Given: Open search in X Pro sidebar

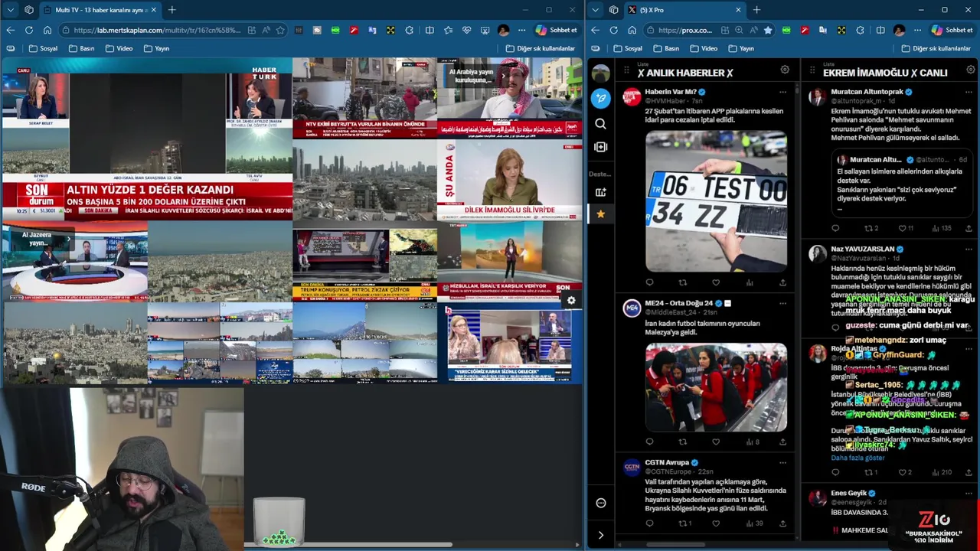Looking at the screenshot, I should pyautogui.click(x=601, y=124).
